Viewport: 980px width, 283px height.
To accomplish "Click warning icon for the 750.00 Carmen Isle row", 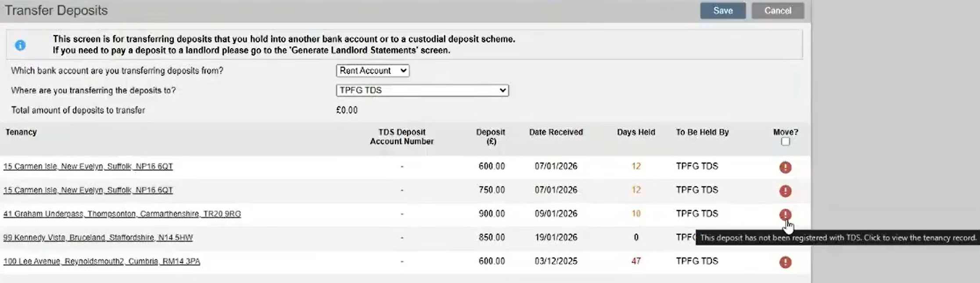I will [x=785, y=191].
